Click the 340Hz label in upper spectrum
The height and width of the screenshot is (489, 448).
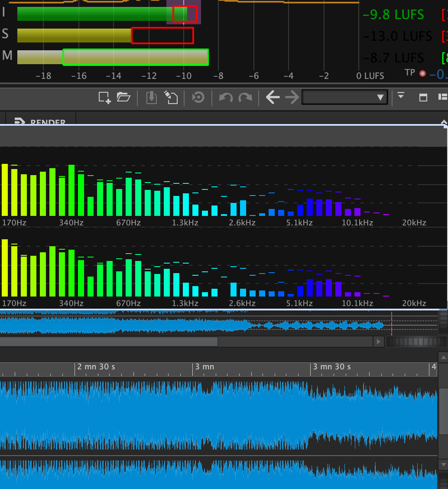(71, 223)
